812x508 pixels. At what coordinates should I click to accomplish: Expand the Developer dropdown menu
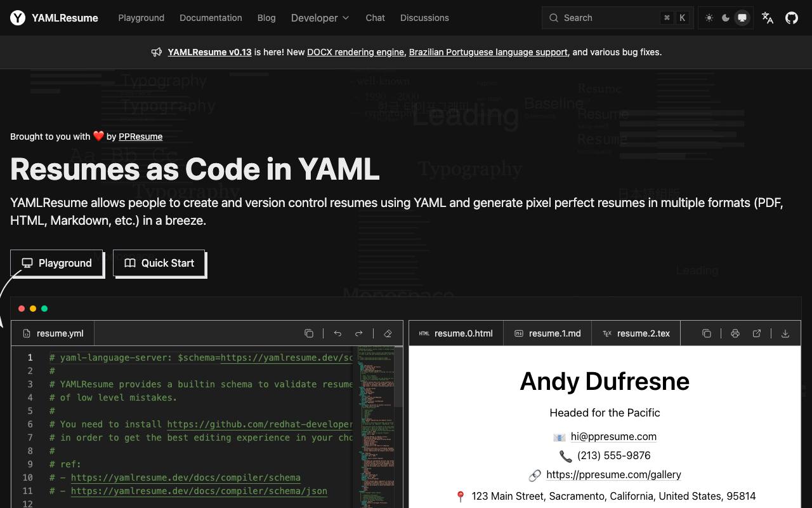point(320,18)
